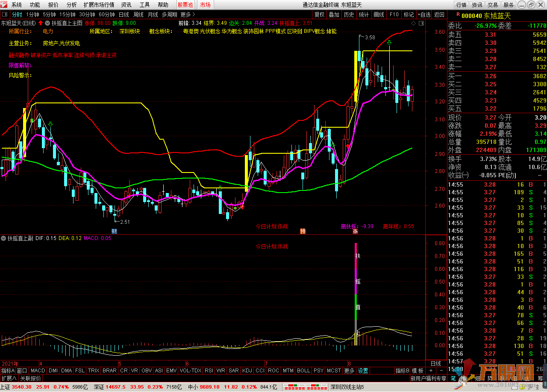547x392 pixels.
Task: Click the red app logo icon in menu bar
Action: (x=5, y=5)
